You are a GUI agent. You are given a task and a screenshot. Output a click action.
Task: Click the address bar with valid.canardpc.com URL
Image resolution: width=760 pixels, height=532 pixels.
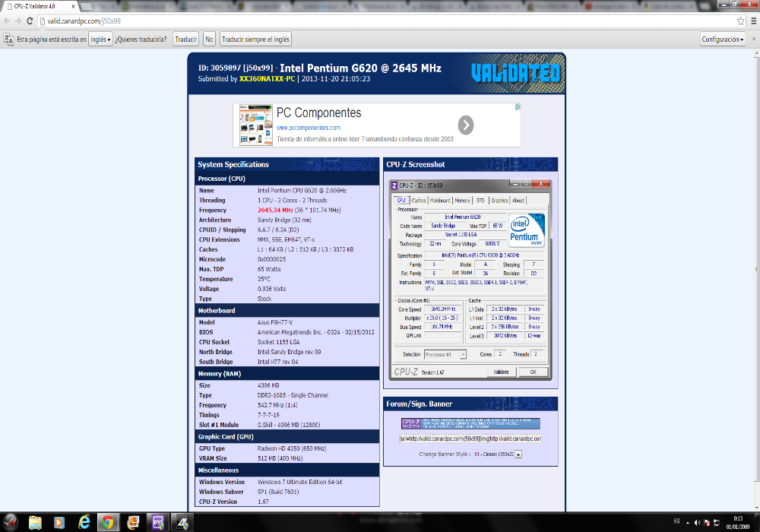388,21
